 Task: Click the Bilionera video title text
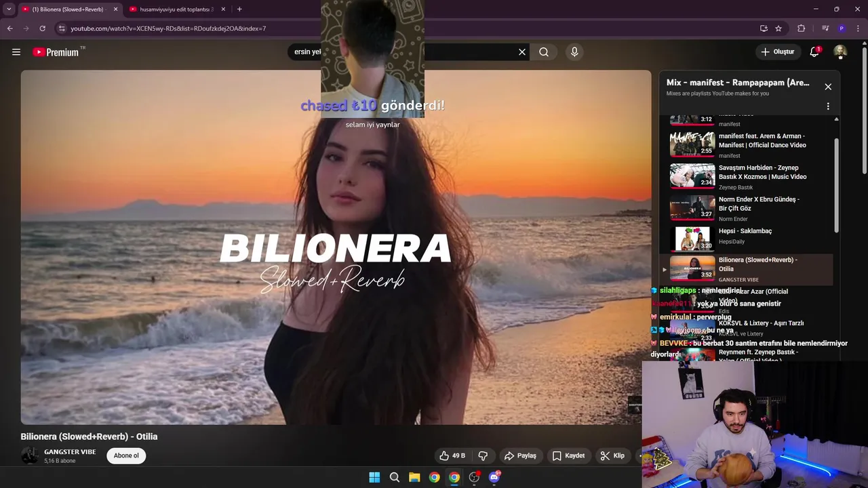click(x=89, y=436)
